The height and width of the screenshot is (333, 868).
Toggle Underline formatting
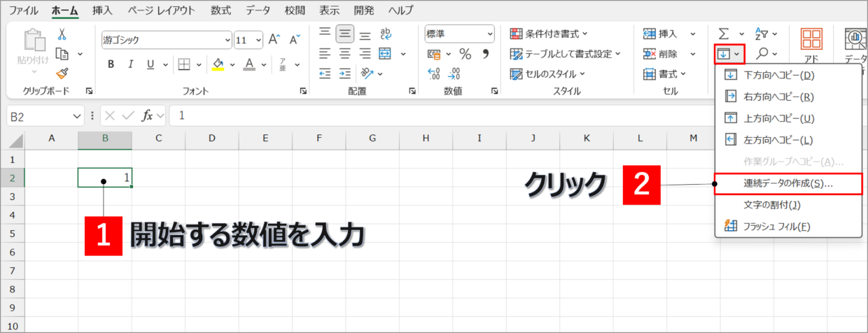(x=150, y=64)
